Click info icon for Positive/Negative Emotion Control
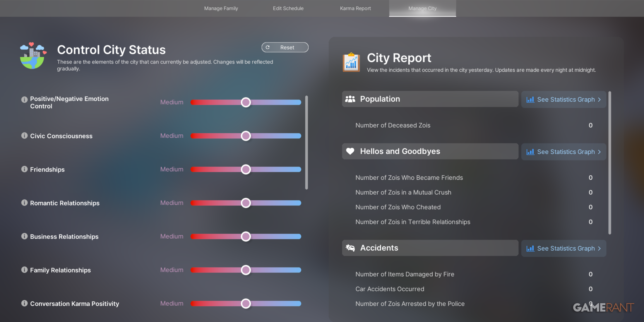Screen dimensions: 644x322 (24, 100)
